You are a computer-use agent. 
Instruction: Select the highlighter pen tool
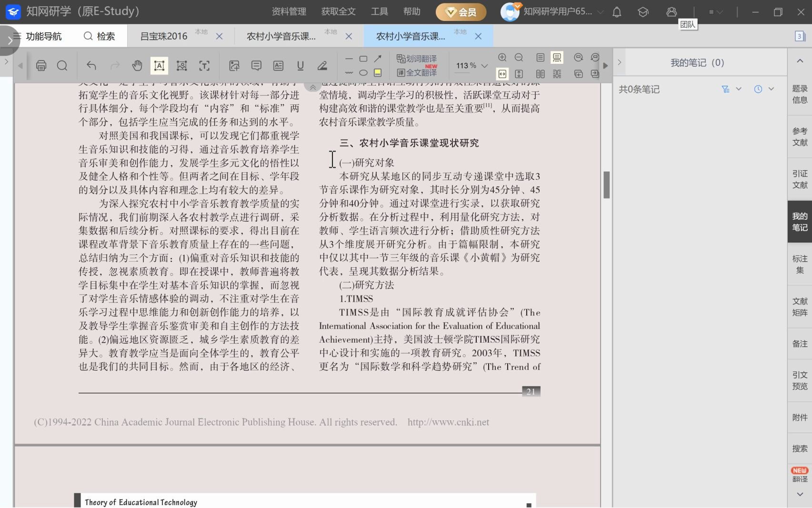(x=322, y=66)
